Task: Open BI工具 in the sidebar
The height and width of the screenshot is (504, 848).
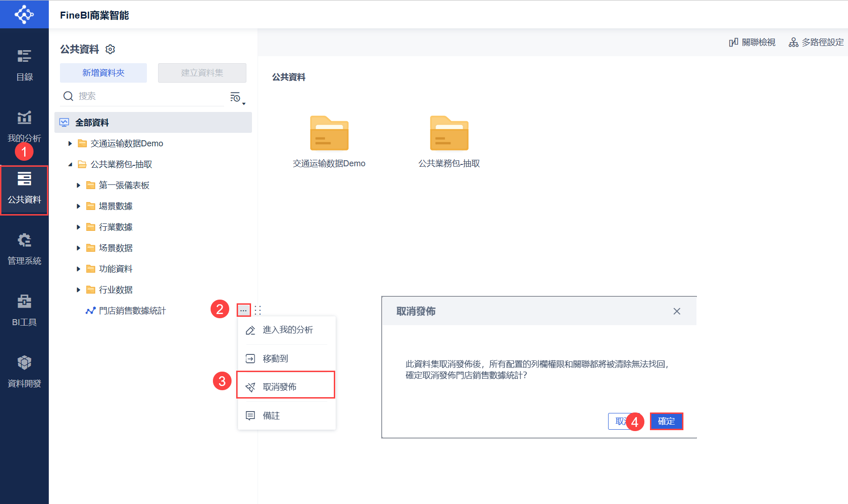Action: (24, 310)
